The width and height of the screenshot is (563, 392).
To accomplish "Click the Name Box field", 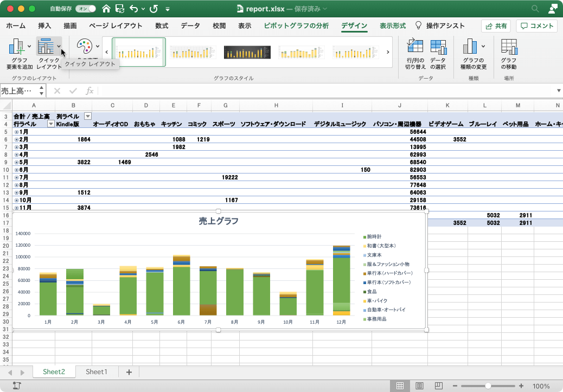I will [20, 91].
